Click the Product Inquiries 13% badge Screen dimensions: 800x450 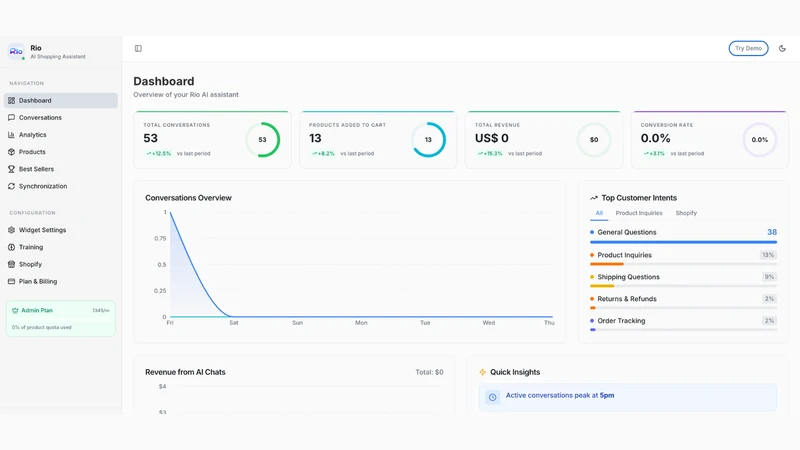[x=768, y=255]
